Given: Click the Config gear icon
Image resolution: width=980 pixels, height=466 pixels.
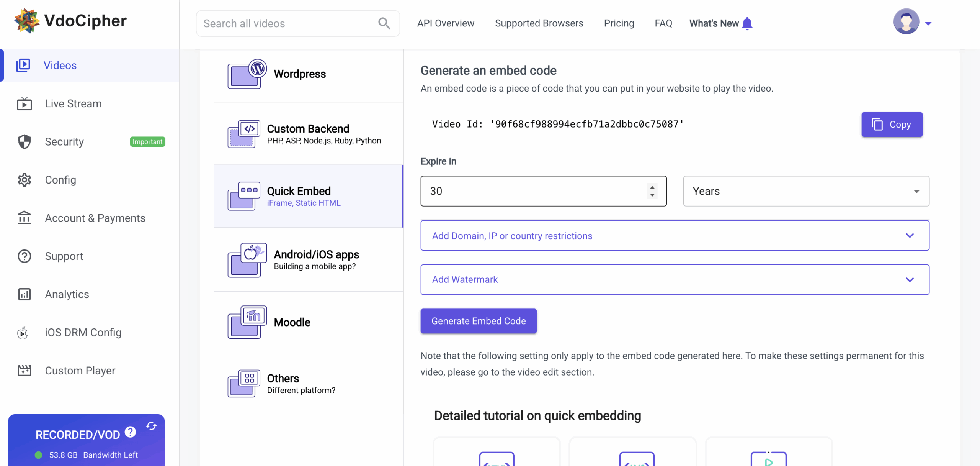Looking at the screenshot, I should [x=24, y=180].
